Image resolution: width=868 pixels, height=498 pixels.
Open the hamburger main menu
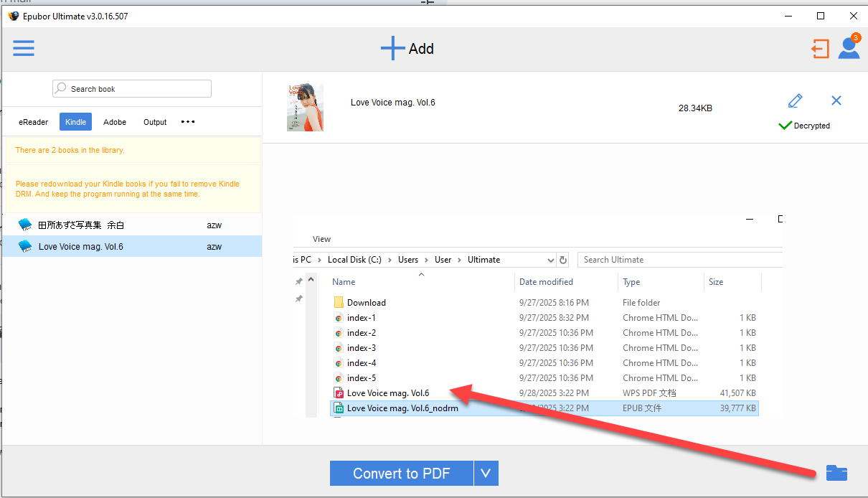click(x=24, y=48)
